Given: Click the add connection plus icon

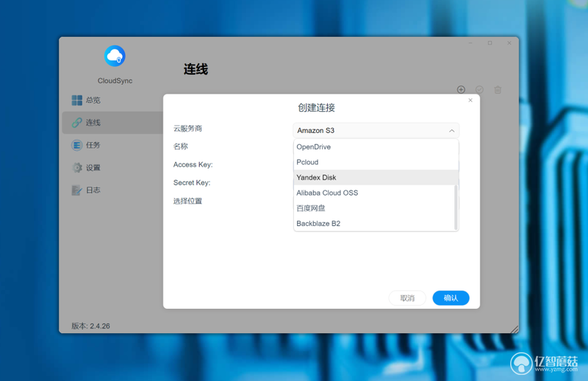Looking at the screenshot, I should [462, 89].
